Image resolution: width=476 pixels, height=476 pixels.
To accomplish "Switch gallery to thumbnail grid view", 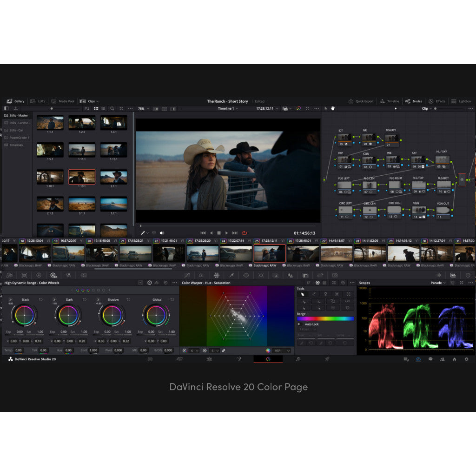I will tap(96, 108).
